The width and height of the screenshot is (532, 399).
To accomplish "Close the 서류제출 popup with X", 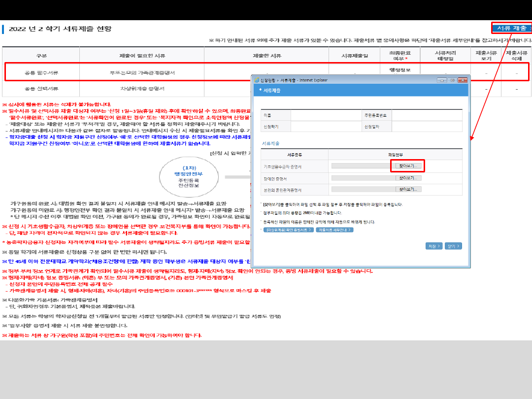I will (463, 80).
